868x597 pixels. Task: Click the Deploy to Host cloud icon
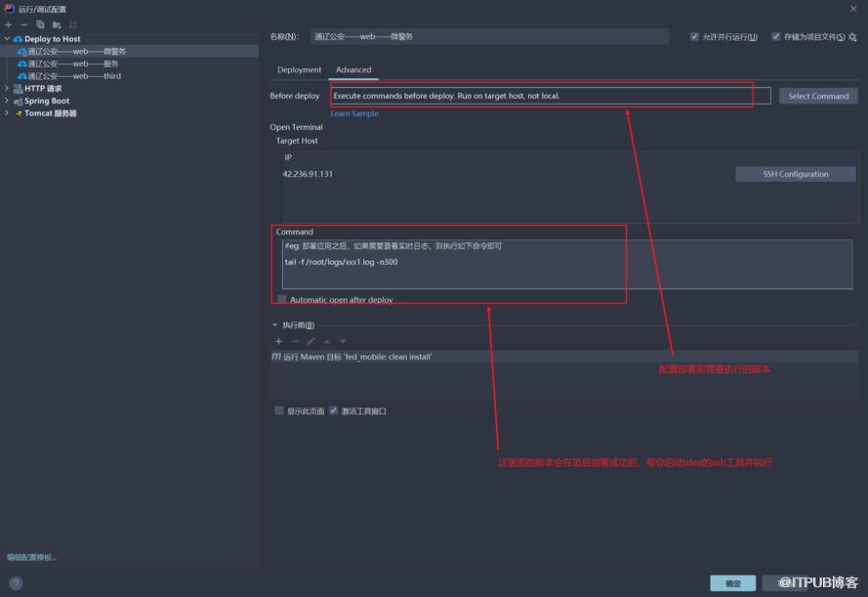point(18,39)
